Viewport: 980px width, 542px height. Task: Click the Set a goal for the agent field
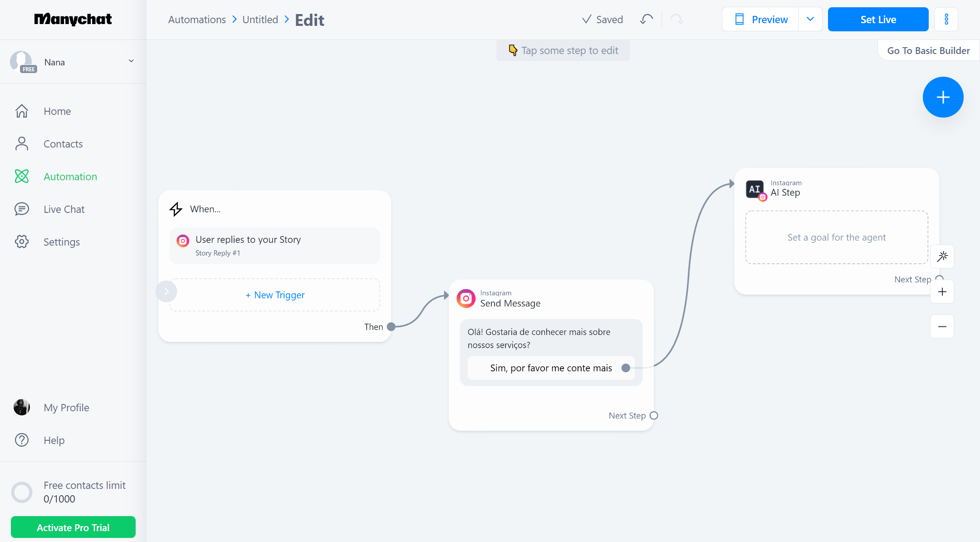(836, 237)
